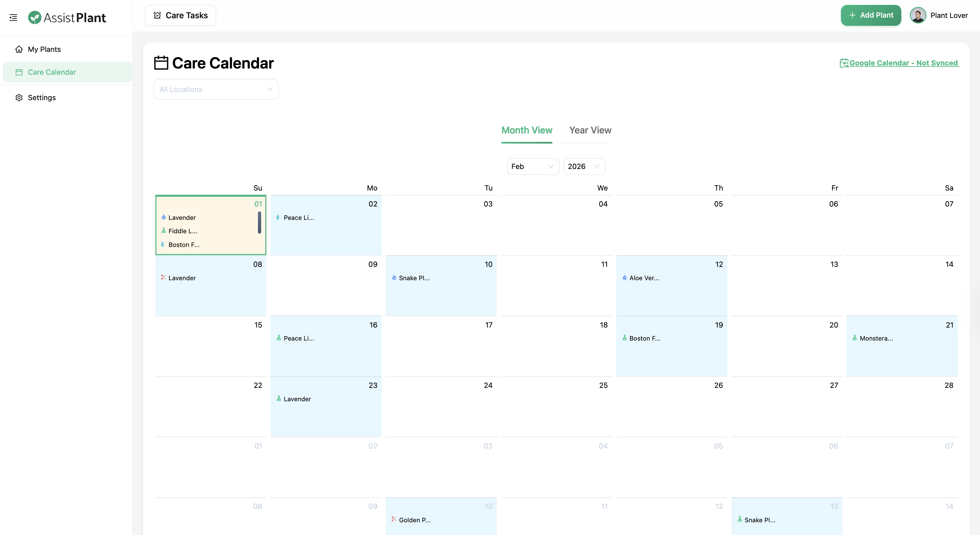Select the Month View tab
The width and height of the screenshot is (980, 535).
pyautogui.click(x=527, y=130)
